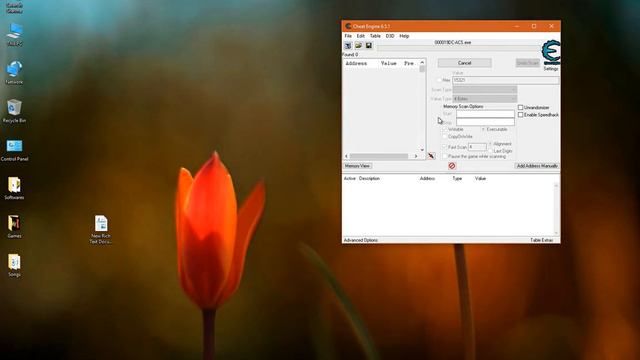Image resolution: width=640 pixels, height=360 pixels.
Task: Enable the Speedhack checkbox
Action: coord(520,115)
